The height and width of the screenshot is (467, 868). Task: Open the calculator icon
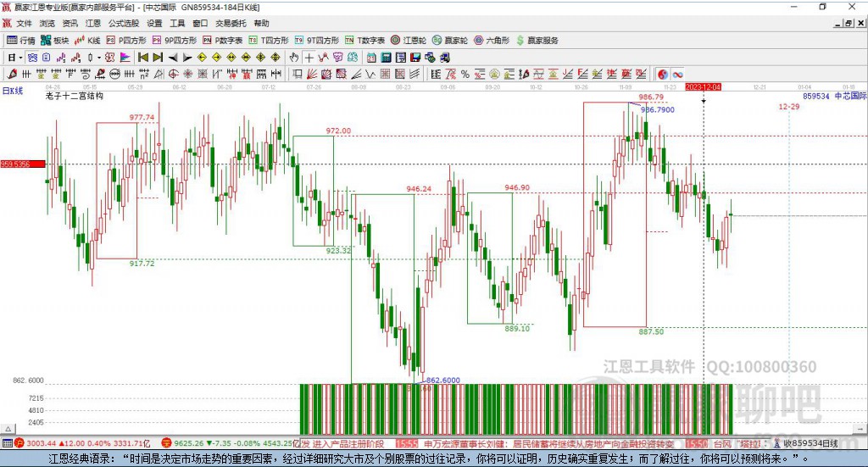click(386, 58)
